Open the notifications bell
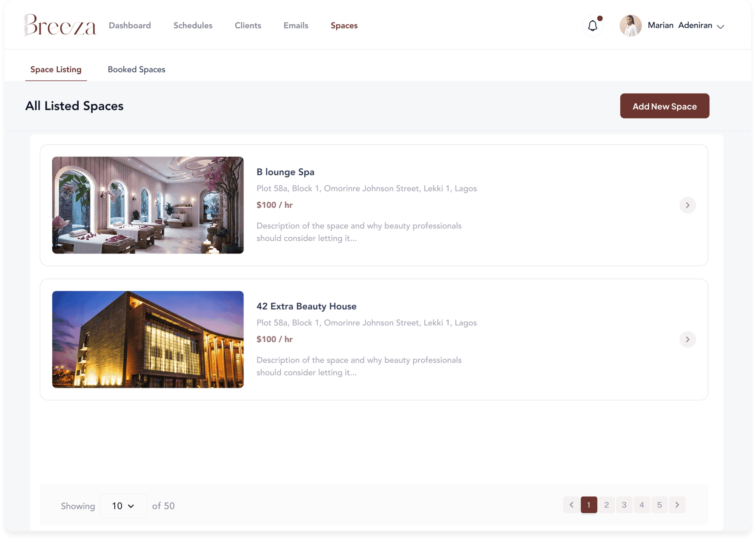 click(592, 25)
